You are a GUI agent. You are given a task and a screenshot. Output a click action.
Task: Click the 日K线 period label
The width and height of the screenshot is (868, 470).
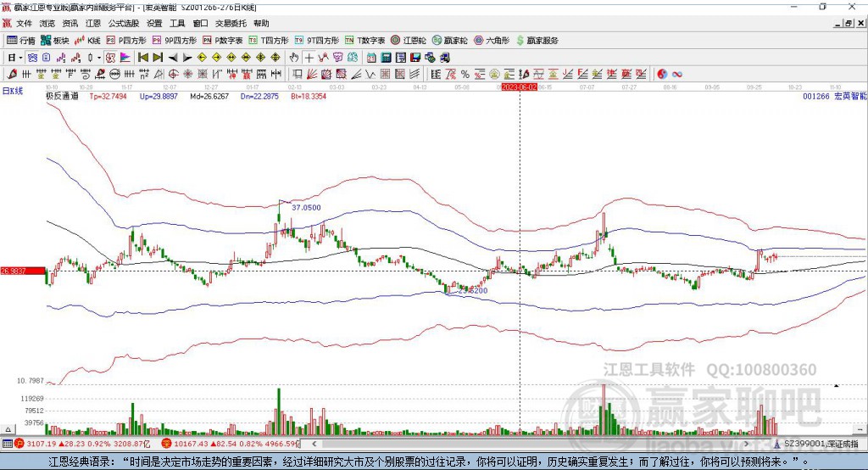click(12, 91)
